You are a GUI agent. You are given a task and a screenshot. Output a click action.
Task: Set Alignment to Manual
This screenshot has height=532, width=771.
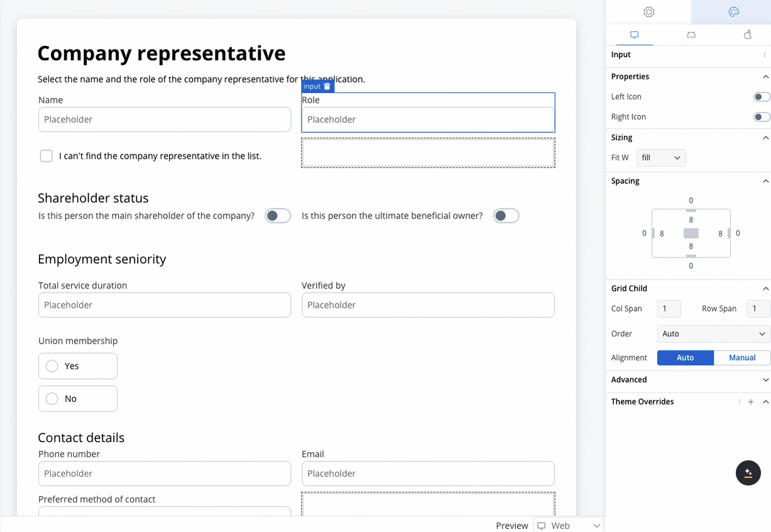pyautogui.click(x=742, y=357)
